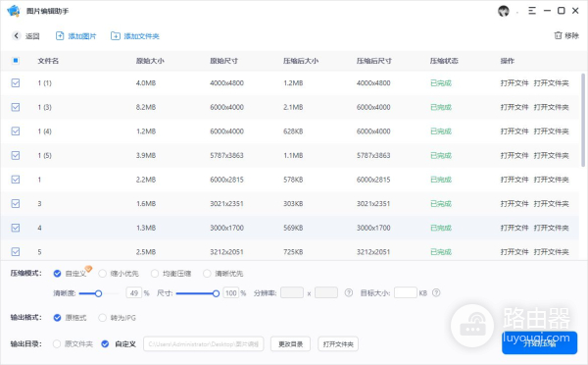Image resolution: width=588 pixels, height=365 pixels.
Task: Click the 分辨率 width input box
Action: coord(292,293)
